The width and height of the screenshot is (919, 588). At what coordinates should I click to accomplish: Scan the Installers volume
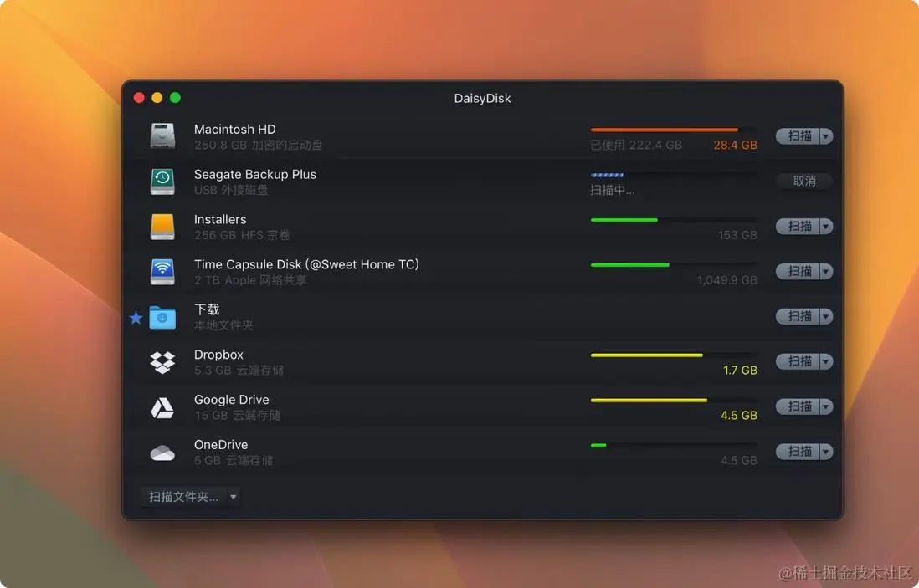tap(798, 226)
